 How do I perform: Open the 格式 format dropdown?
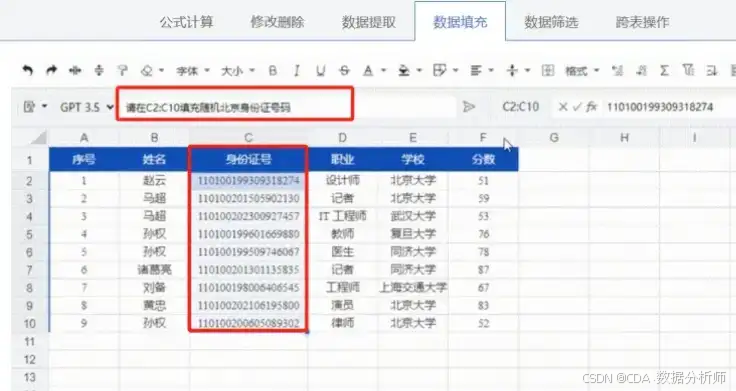click(x=582, y=71)
